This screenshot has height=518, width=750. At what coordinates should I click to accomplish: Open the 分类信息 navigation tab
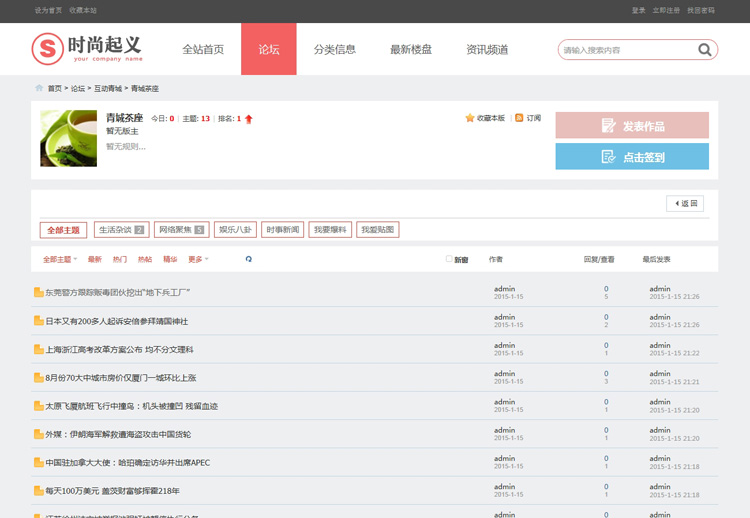point(334,49)
